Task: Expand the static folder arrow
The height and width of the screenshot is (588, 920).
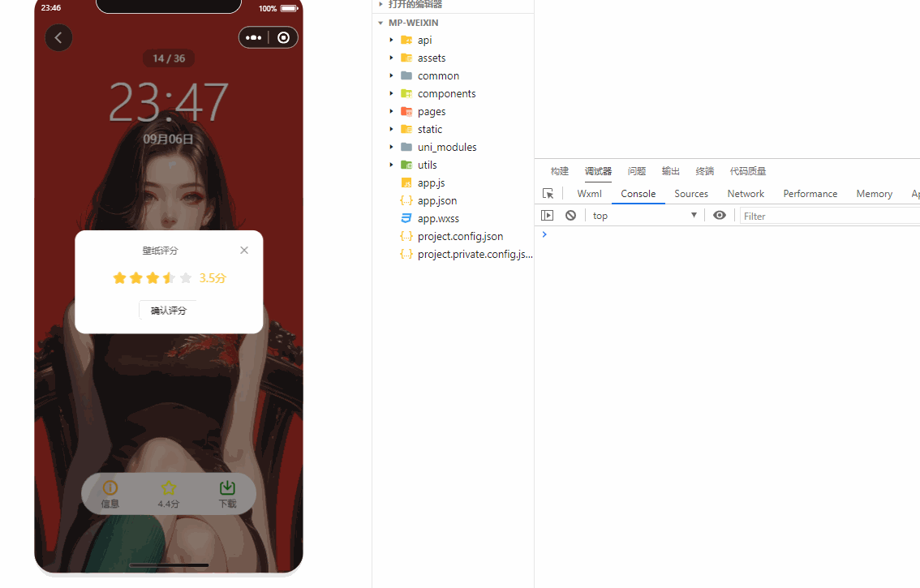Action: [391, 129]
